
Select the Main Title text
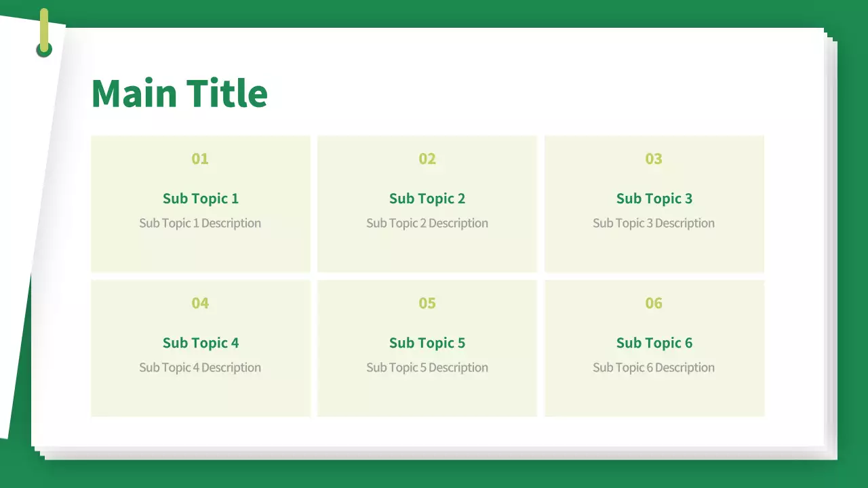180,94
